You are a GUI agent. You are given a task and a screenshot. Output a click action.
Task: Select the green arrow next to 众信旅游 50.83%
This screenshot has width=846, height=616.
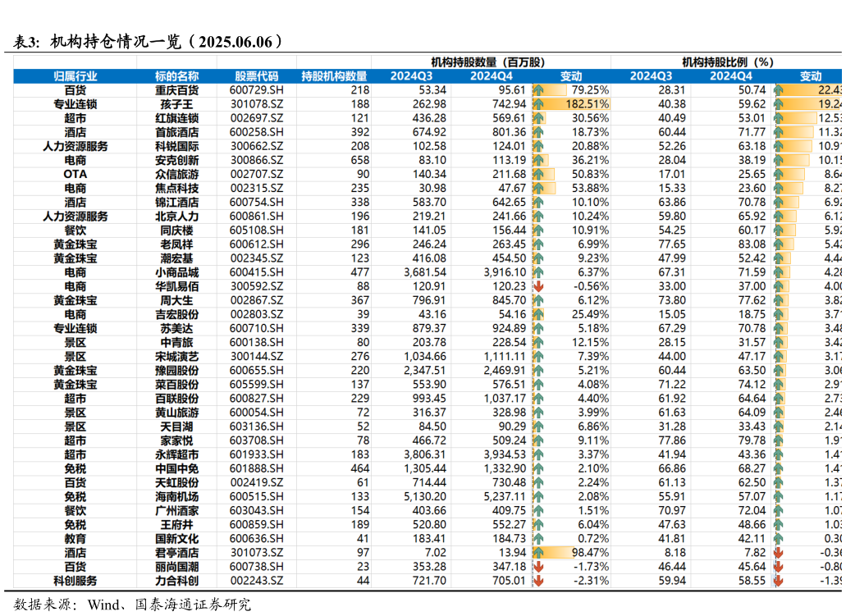click(538, 174)
